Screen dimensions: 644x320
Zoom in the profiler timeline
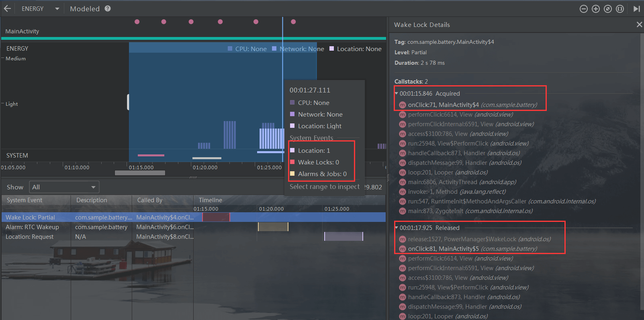coord(596,9)
